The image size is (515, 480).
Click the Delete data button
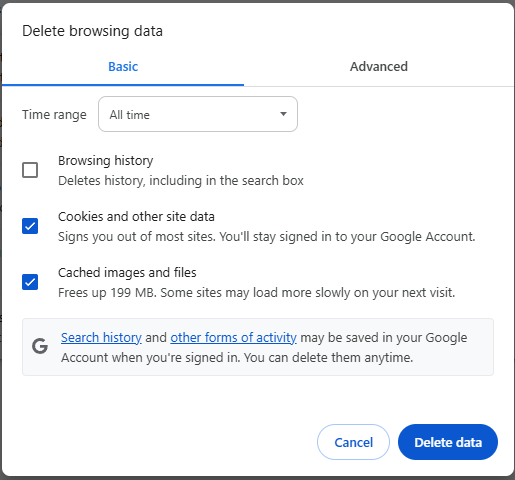(x=448, y=442)
